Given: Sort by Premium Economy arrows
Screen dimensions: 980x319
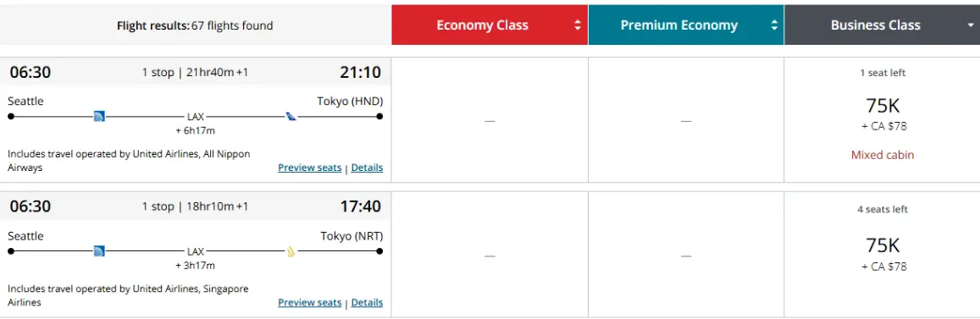Looking at the screenshot, I should point(774,25).
